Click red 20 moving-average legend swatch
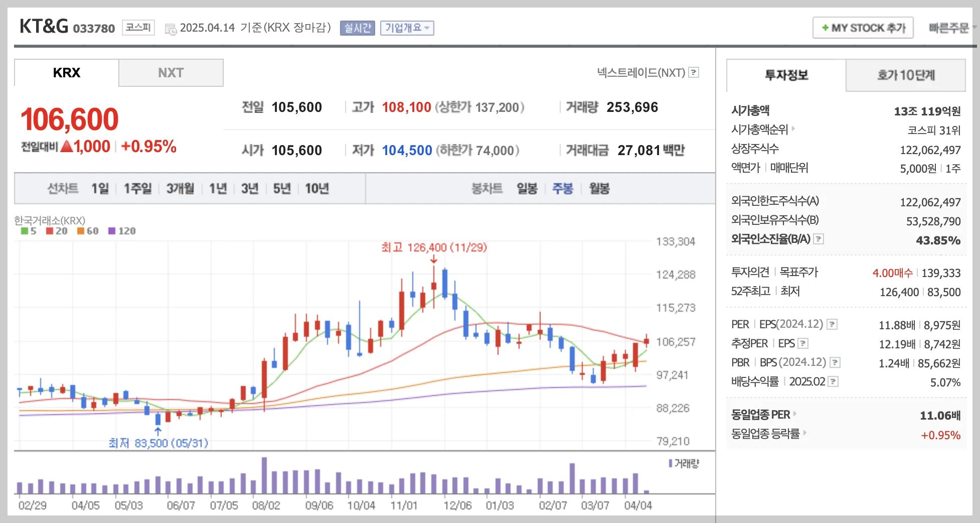 click(x=50, y=231)
